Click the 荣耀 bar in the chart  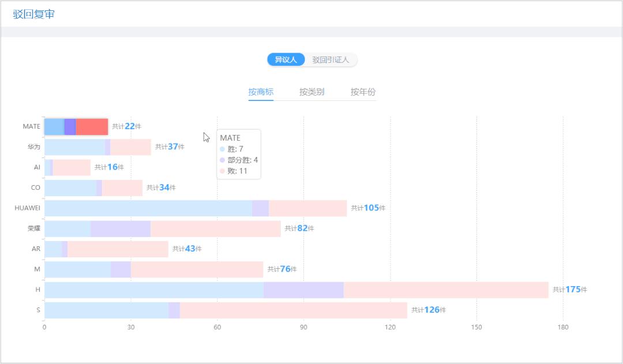point(162,228)
